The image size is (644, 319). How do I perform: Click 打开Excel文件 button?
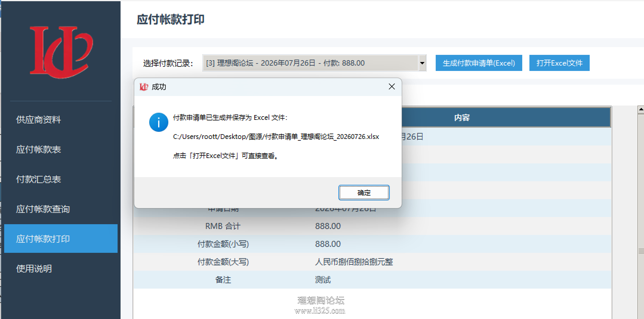click(559, 63)
